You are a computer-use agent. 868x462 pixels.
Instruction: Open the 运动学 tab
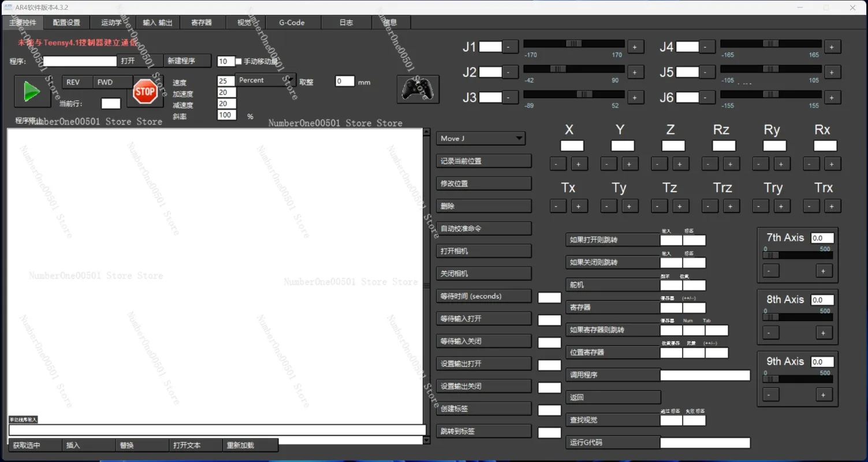[111, 23]
